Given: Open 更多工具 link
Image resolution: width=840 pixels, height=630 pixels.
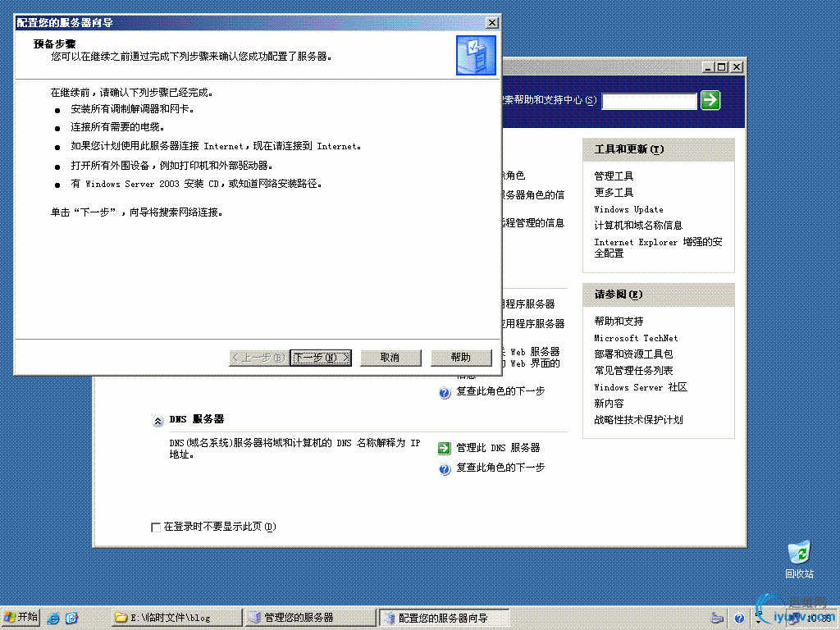Looking at the screenshot, I should [x=614, y=192].
